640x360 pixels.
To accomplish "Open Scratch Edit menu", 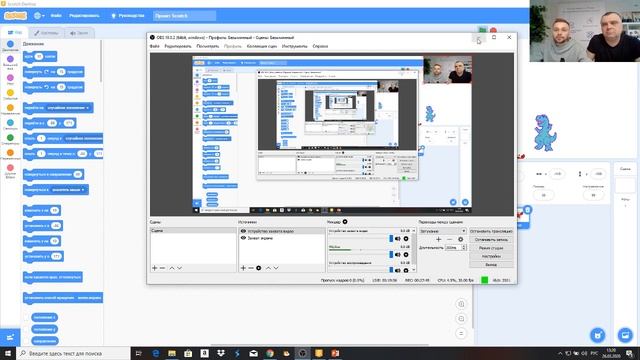I will (x=84, y=16).
